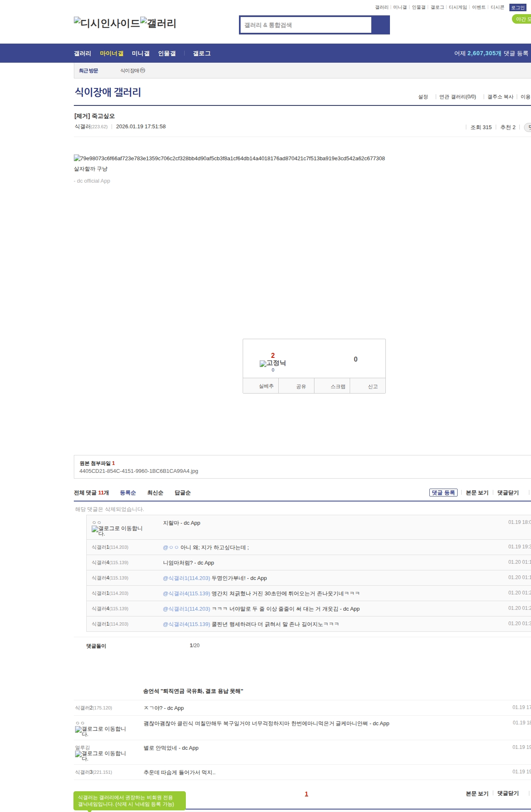The height and width of the screenshot is (812, 531).
Task: Open 이벤트 in the top utility links
Action: (x=479, y=7)
